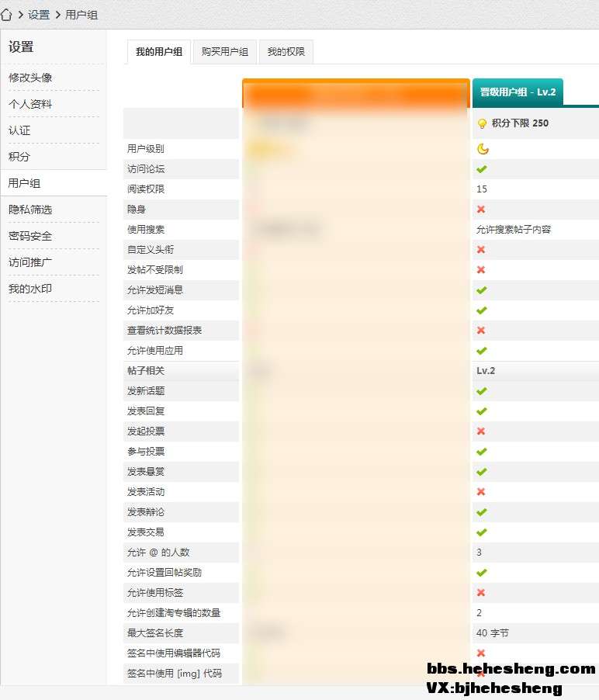599x700 pixels.
Task: Open the 我的权限 tab
Action: [286, 52]
